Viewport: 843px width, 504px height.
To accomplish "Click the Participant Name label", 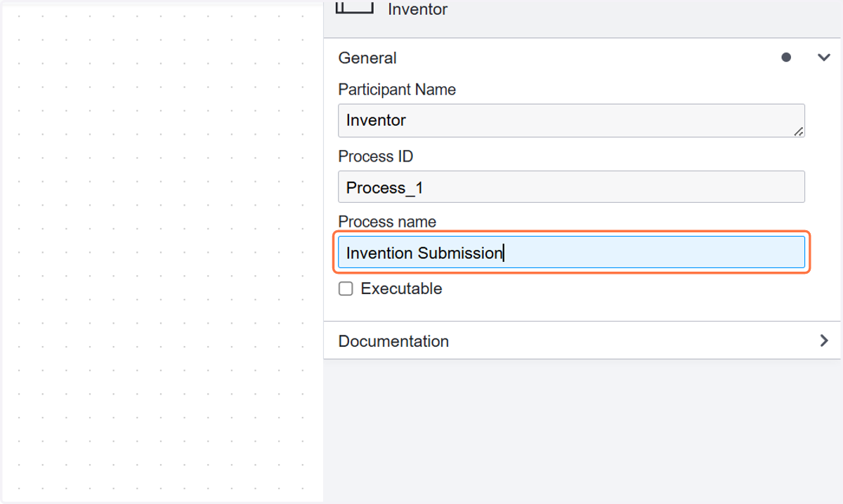I will point(397,90).
